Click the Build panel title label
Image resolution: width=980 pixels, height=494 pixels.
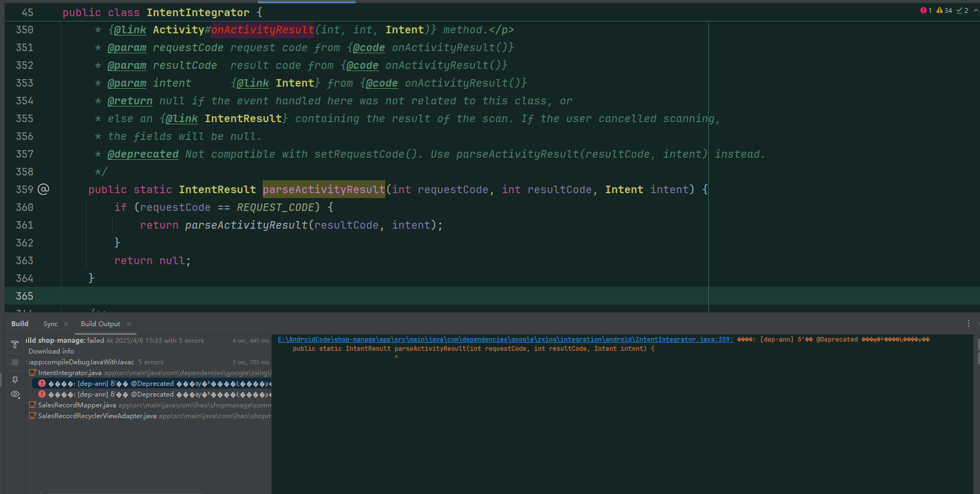(20, 323)
